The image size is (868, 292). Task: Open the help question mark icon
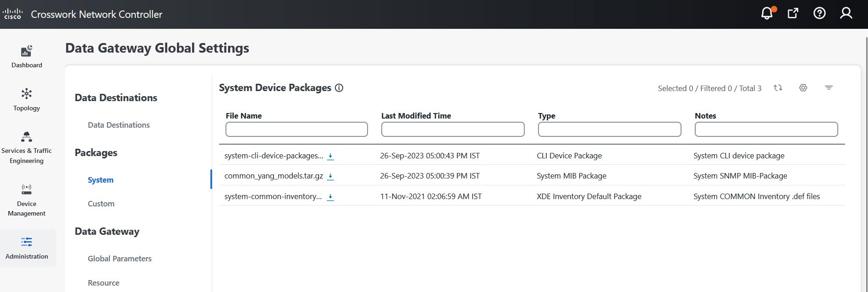tap(819, 13)
